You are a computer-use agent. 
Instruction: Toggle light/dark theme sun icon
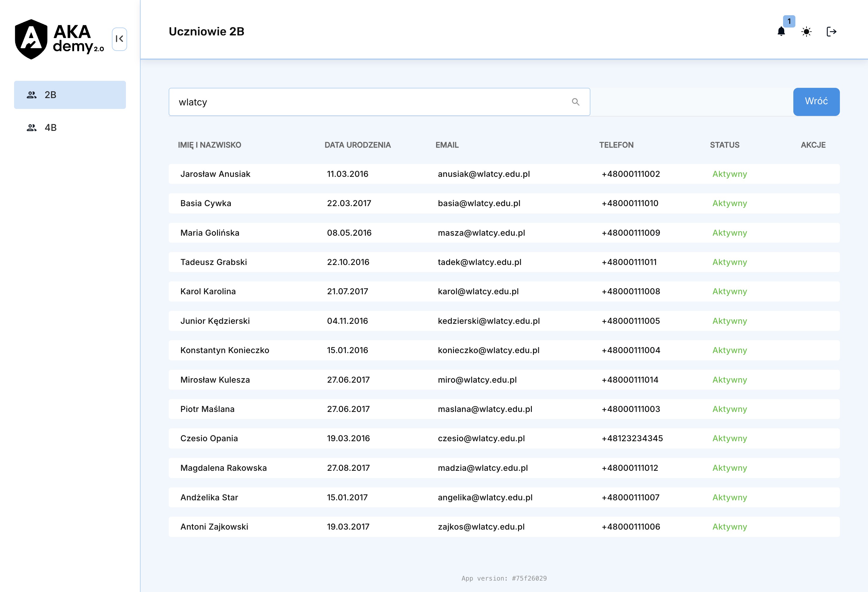(x=806, y=32)
